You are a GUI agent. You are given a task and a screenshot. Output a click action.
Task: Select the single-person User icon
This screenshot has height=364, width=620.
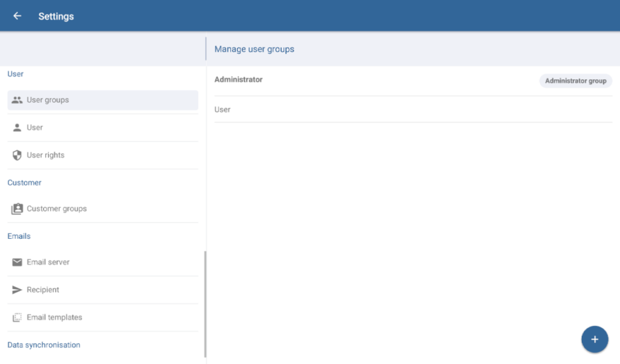tap(18, 127)
